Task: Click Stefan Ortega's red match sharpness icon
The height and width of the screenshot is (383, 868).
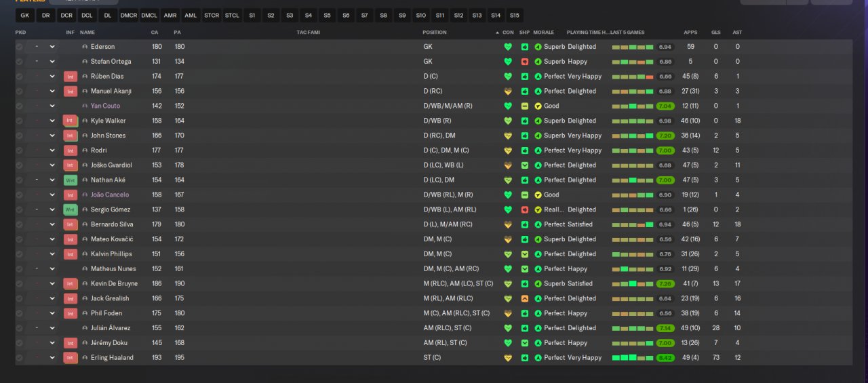Action: pyautogui.click(x=525, y=62)
